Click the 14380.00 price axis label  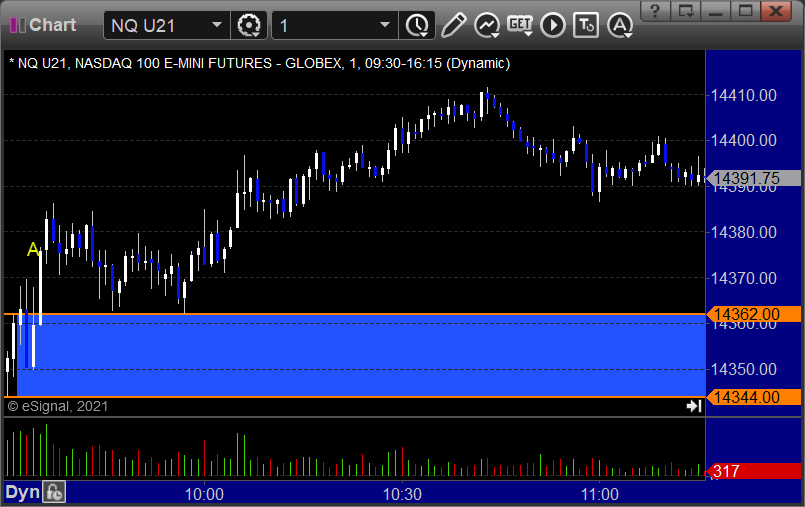(x=743, y=232)
